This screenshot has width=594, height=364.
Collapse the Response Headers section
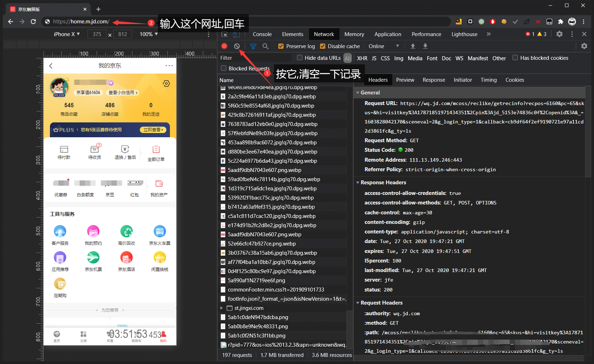(x=358, y=183)
